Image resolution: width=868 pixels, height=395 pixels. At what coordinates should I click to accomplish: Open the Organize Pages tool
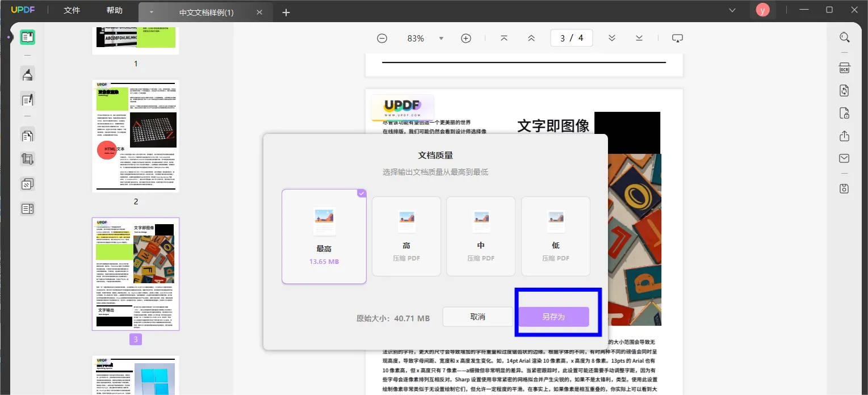click(27, 135)
